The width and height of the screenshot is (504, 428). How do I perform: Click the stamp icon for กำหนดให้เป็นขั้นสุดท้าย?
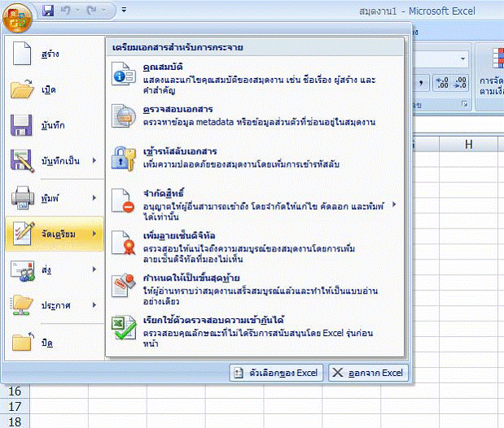click(124, 285)
